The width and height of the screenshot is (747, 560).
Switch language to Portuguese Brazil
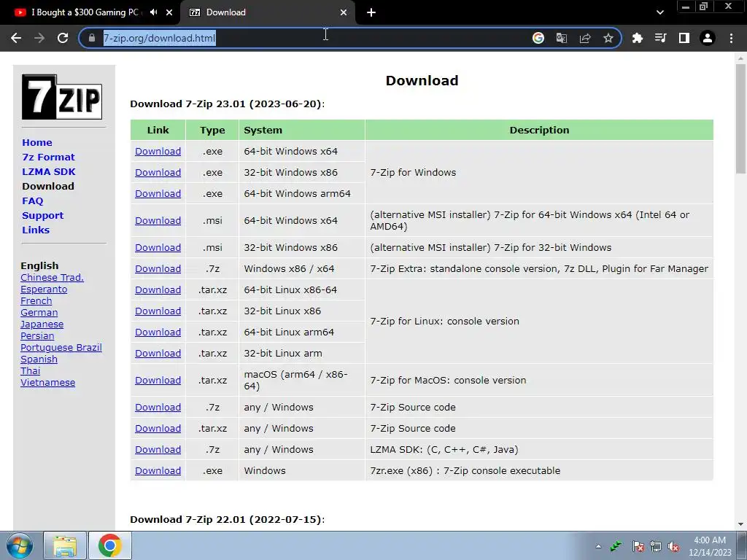point(61,348)
